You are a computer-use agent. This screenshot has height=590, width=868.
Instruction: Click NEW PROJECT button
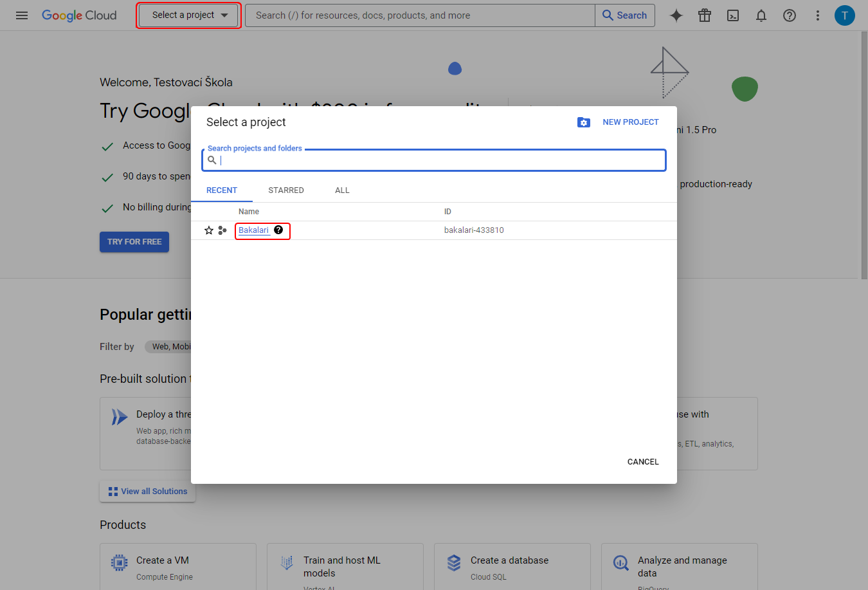click(x=619, y=122)
